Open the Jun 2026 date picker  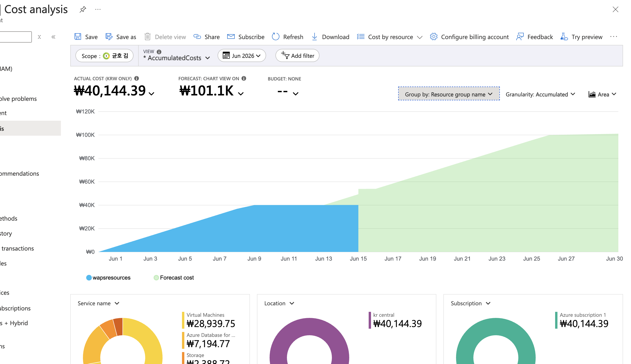pyautogui.click(x=241, y=55)
